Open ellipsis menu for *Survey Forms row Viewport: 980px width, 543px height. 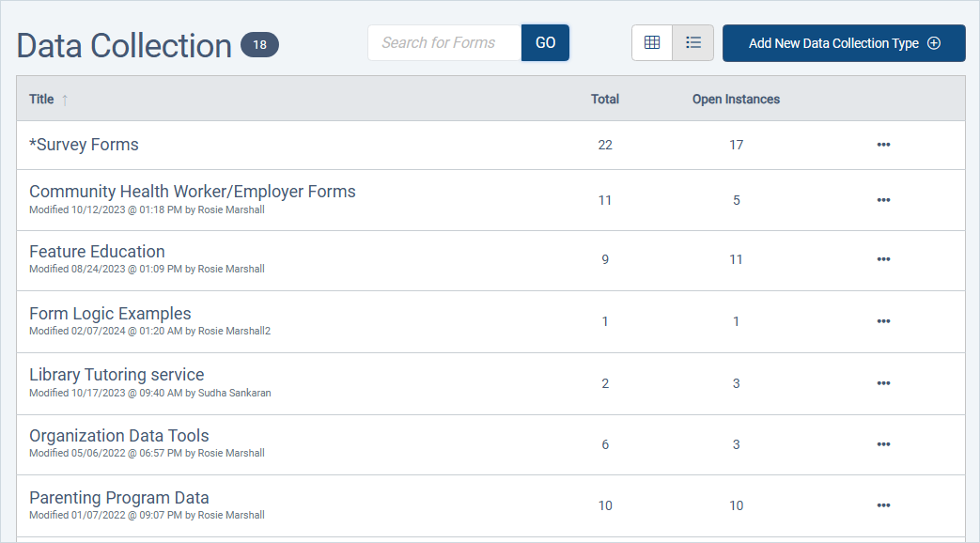click(x=883, y=145)
